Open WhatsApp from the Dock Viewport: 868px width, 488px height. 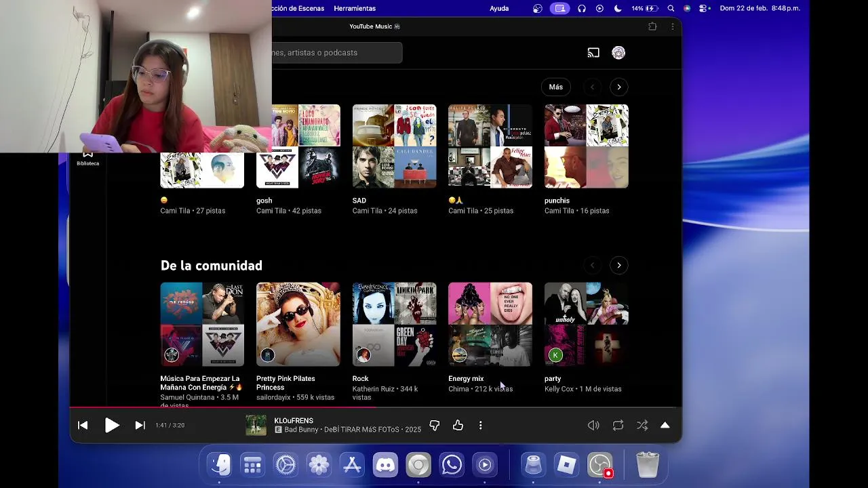[x=452, y=465]
